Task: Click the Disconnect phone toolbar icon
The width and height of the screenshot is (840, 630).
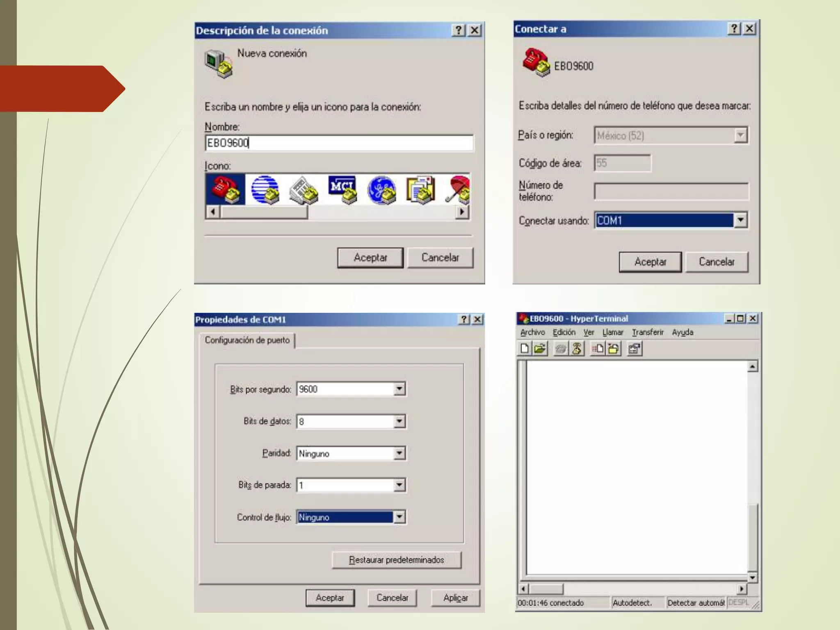Action: [x=576, y=349]
